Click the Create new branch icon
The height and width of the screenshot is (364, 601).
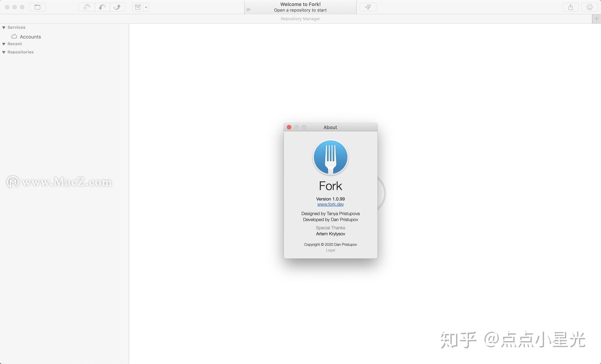(x=367, y=7)
